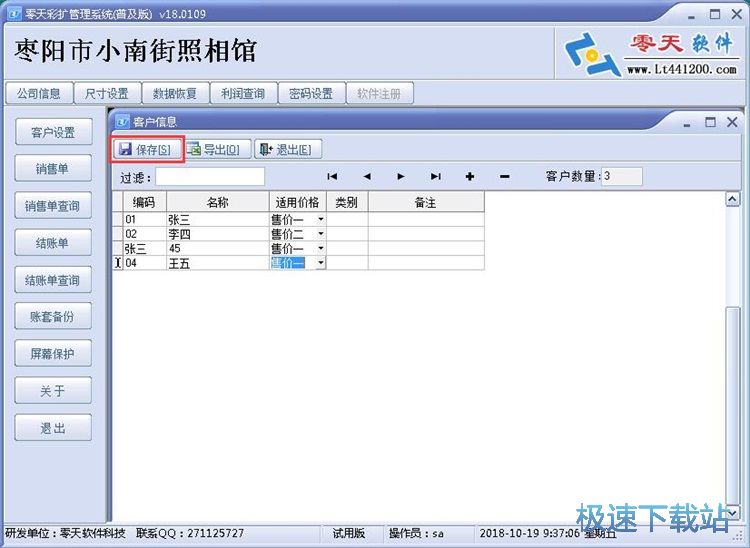Viewport: 750px width, 548px height.
Task: Click the 备注 cell of row 李四
Action: (426, 234)
